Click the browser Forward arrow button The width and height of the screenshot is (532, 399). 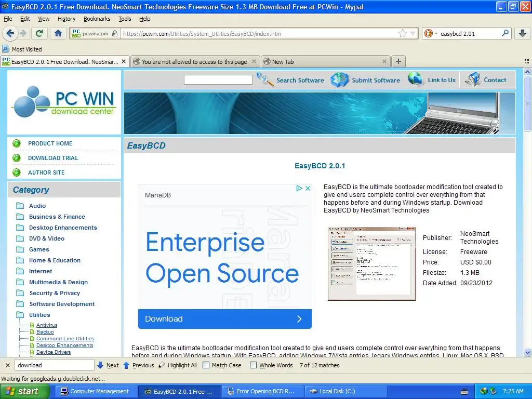(23, 33)
